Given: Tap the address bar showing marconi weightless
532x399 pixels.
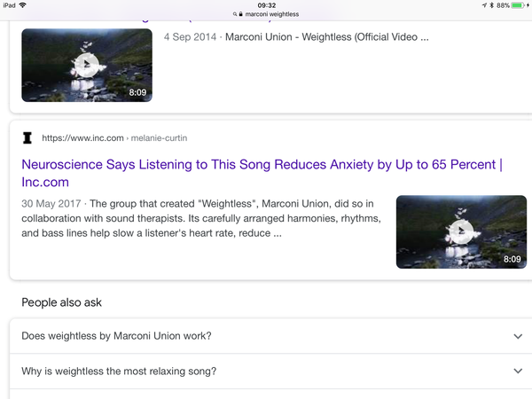Looking at the screenshot, I should [266, 14].
